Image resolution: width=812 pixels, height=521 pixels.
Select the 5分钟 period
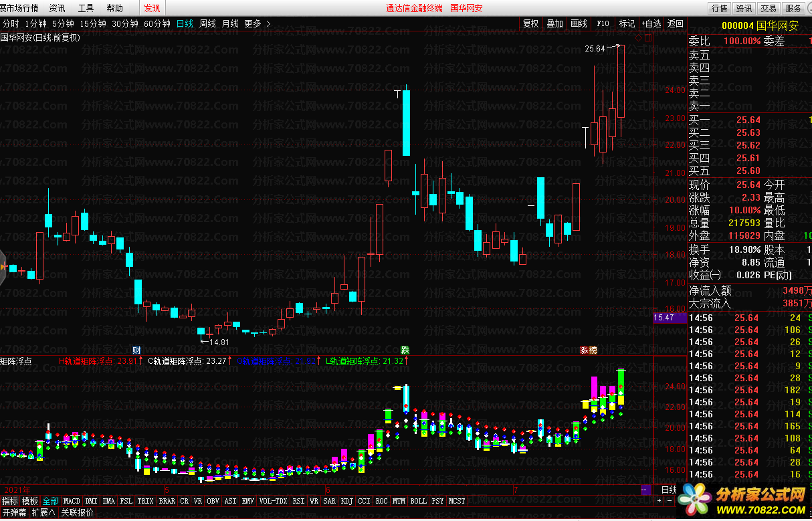[x=63, y=23]
